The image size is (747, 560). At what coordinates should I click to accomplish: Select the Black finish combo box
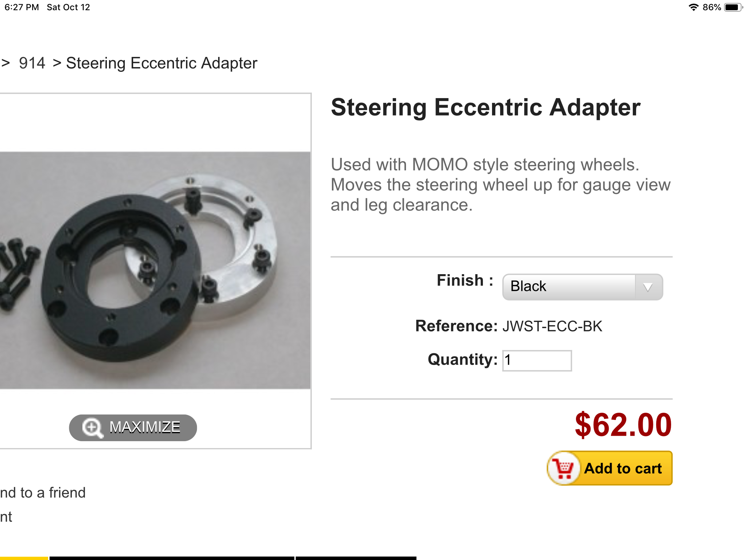coord(569,287)
